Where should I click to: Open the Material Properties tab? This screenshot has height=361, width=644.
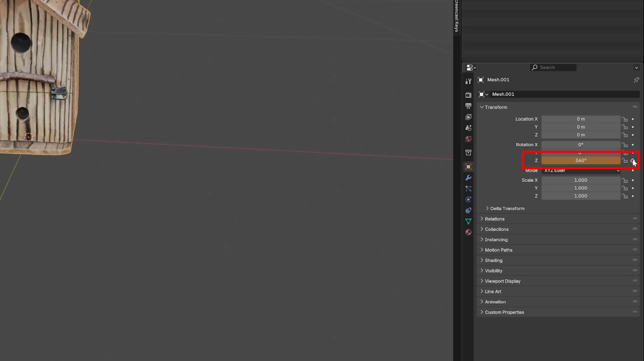(468, 232)
